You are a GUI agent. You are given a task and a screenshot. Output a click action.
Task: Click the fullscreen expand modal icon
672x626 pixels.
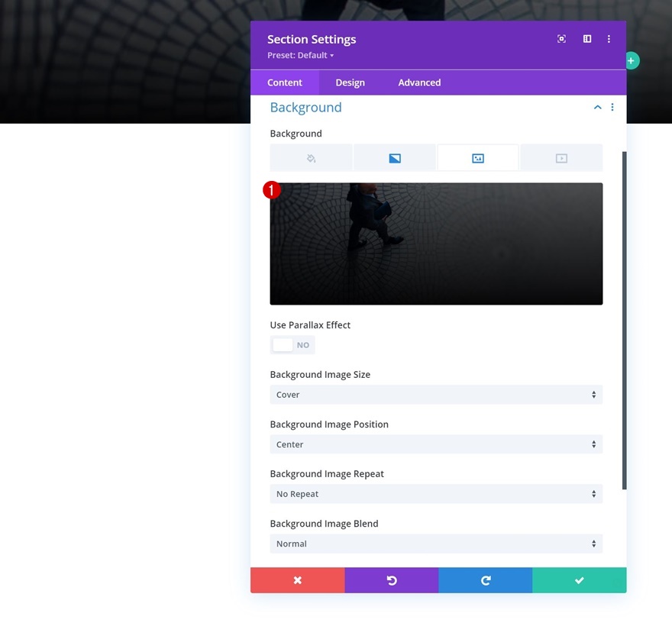pyautogui.click(x=561, y=39)
